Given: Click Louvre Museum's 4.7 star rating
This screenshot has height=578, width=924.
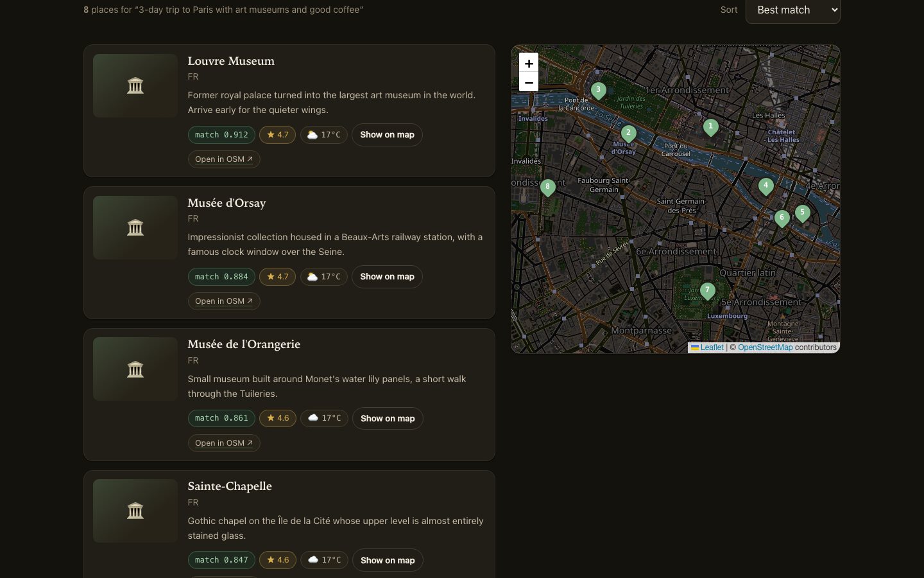Looking at the screenshot, I should pos(278,135).
